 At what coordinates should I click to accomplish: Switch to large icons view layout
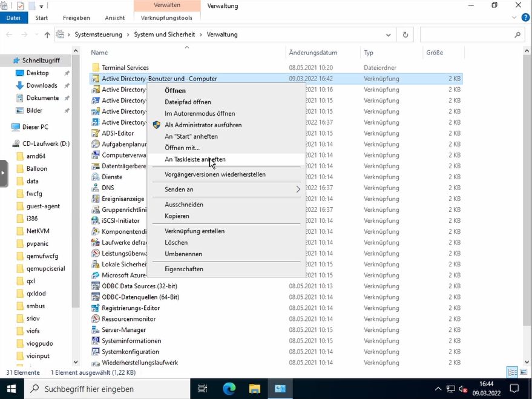[523, 372]
